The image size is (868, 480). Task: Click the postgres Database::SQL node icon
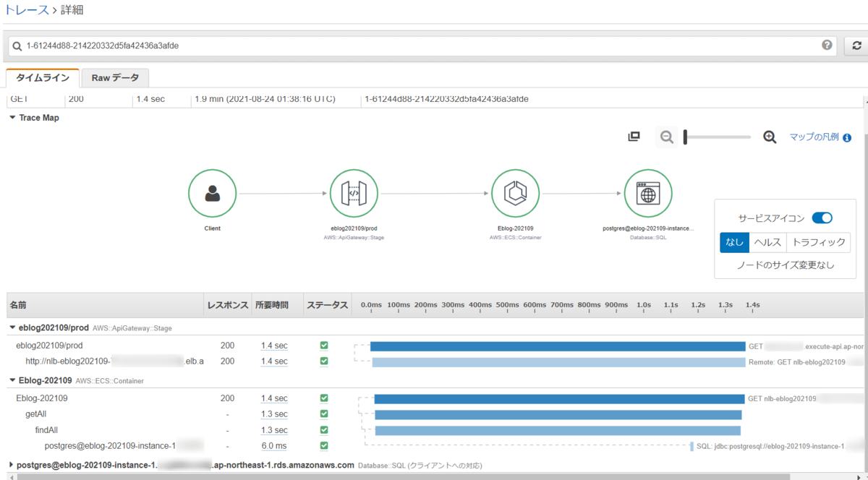(647, 193)
